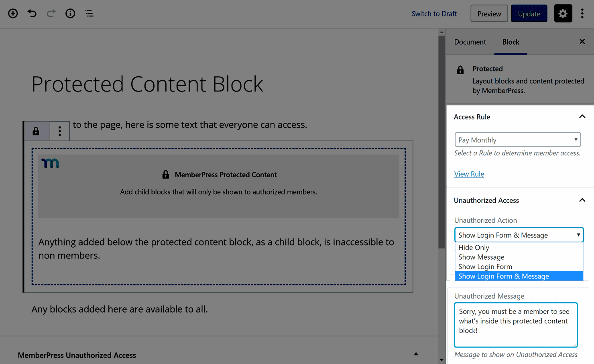Click the Access Rule panel heading
The image size is (594, 364).
[x=472, y=117]
